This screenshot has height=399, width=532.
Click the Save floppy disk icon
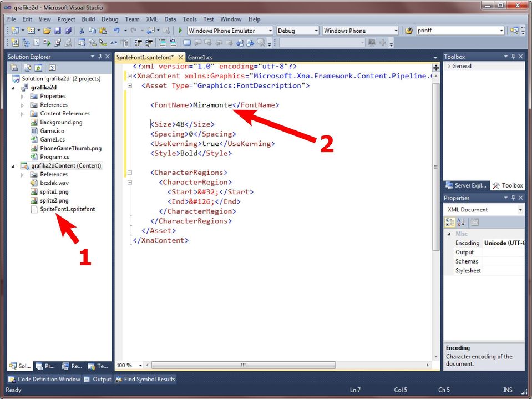57,31
